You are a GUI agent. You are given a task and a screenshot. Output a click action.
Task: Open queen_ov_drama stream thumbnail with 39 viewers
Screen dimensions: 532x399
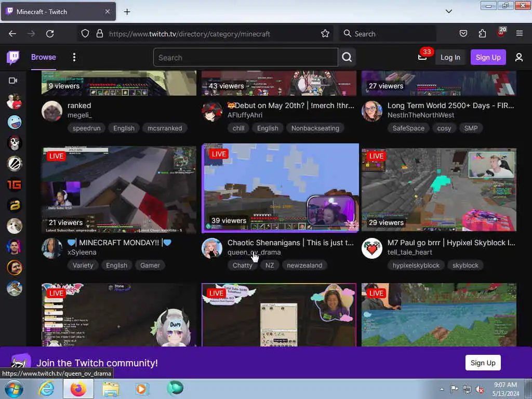coord(280,188)
